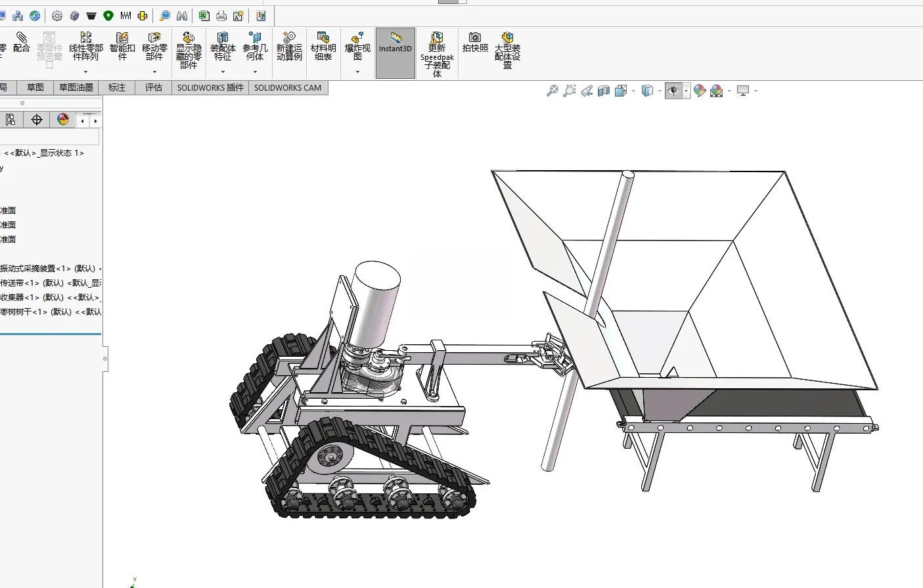Open 大型装配体设置 Large Assembly Settings
Image resolution: width=923 pixels, height=588 pixels.
pos(507,51)
